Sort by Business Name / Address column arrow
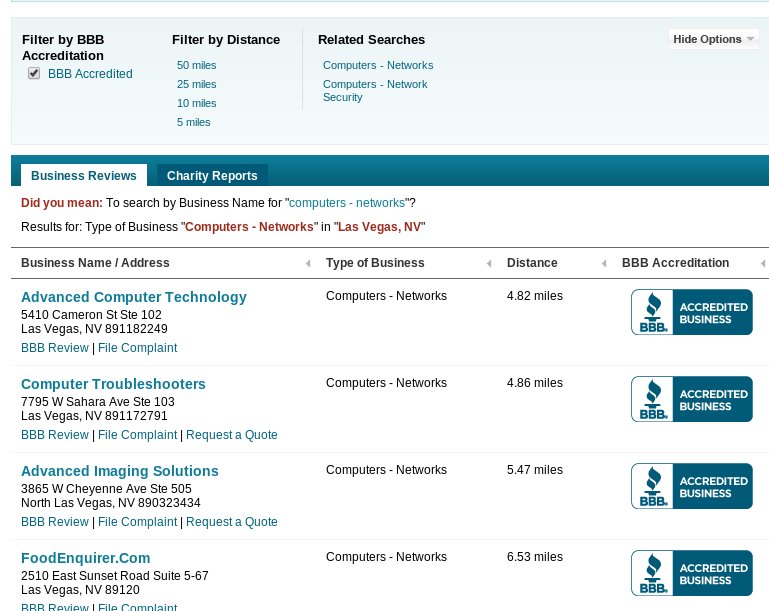 (x=308, y=264)
